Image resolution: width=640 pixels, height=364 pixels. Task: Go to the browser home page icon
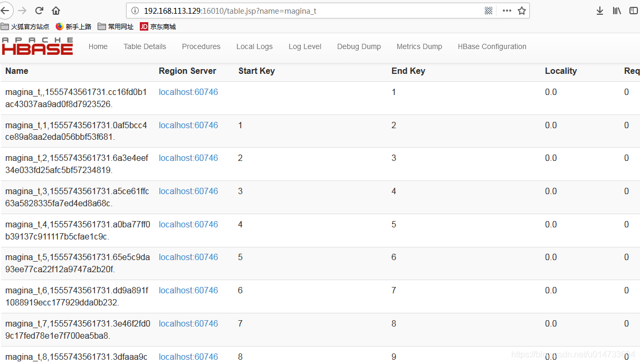[56, 11]
